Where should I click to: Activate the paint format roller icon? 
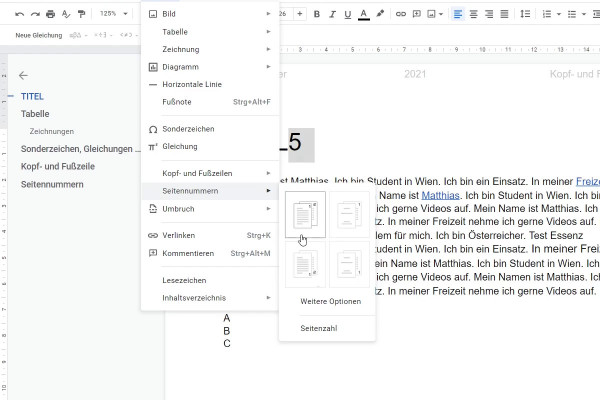(81, 14)
